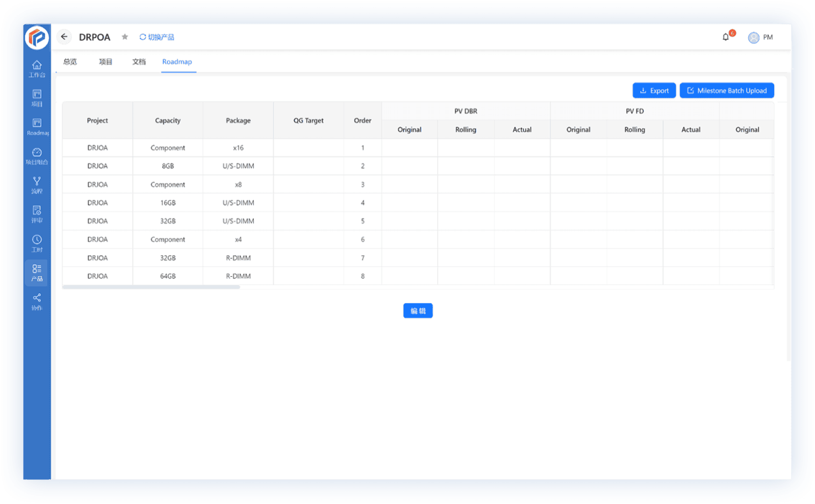Click the Rolling header under PV DBR
815x504 pixels.
click(466, 129)
